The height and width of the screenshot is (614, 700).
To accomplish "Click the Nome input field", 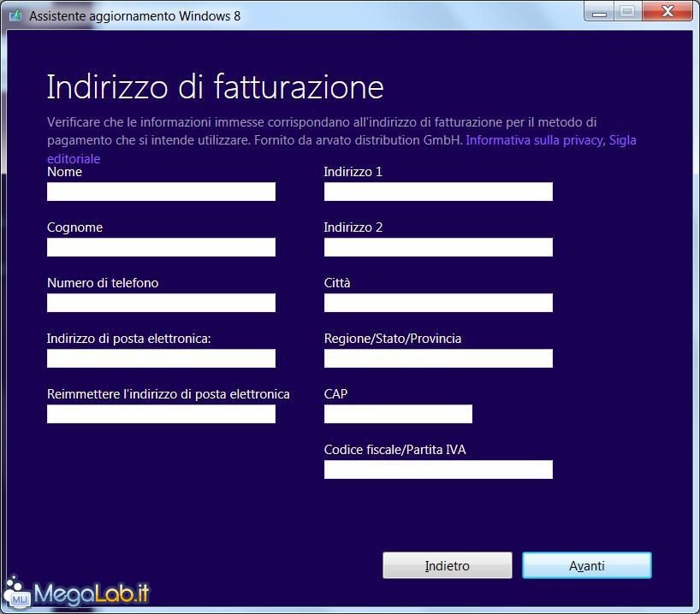I will click(161, 192).
